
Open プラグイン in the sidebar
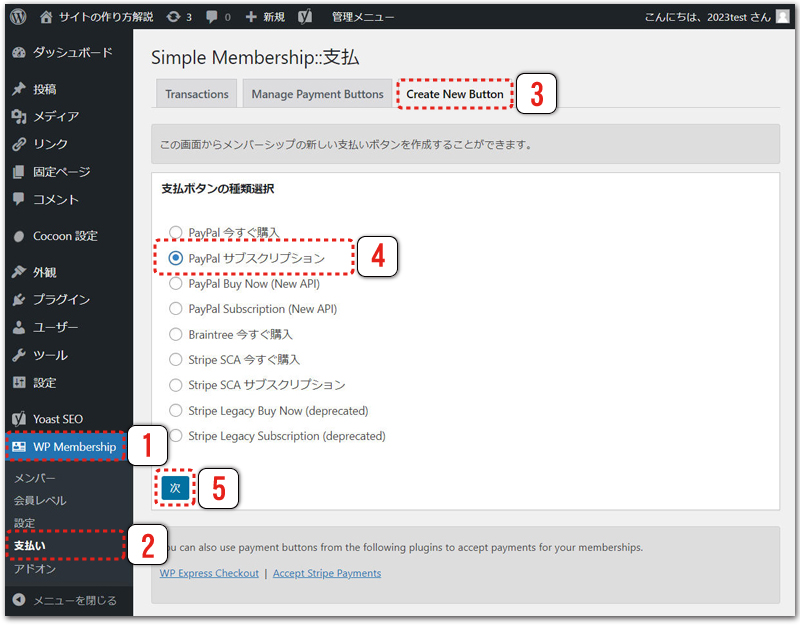[61, 299]
